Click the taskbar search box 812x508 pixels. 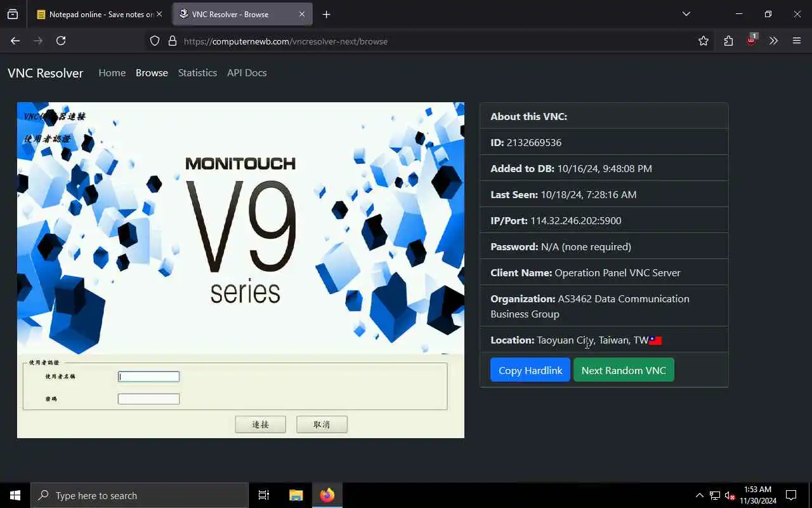click(x=140, y=495)
